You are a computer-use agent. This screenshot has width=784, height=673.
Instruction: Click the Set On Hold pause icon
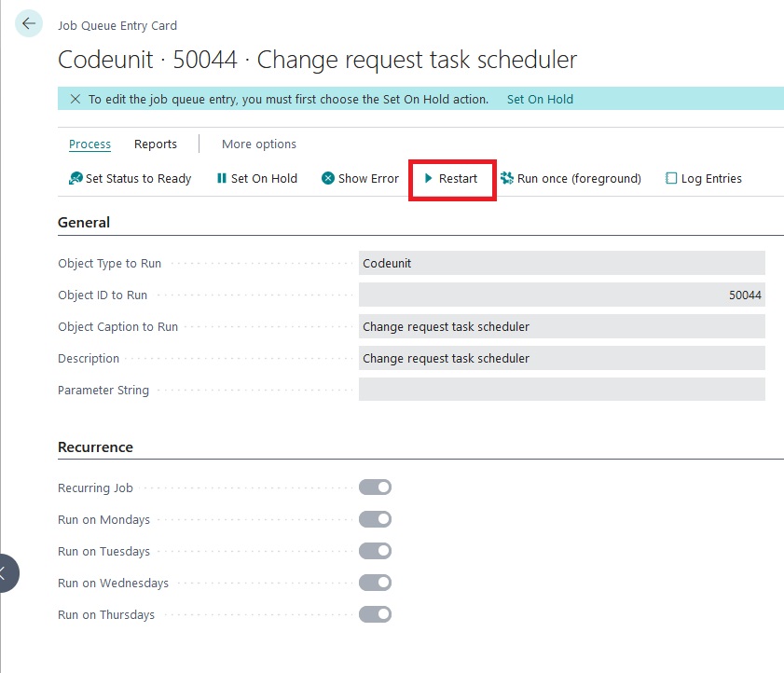222,178
